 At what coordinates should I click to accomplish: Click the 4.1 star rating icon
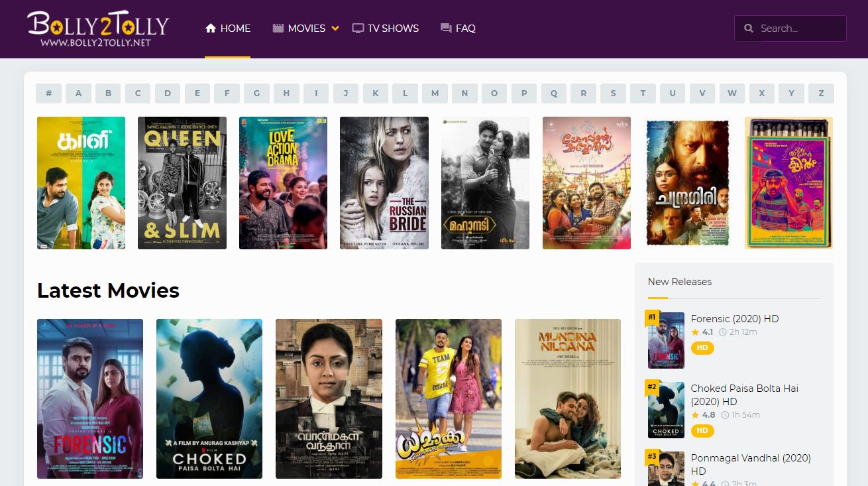(695, 332)
